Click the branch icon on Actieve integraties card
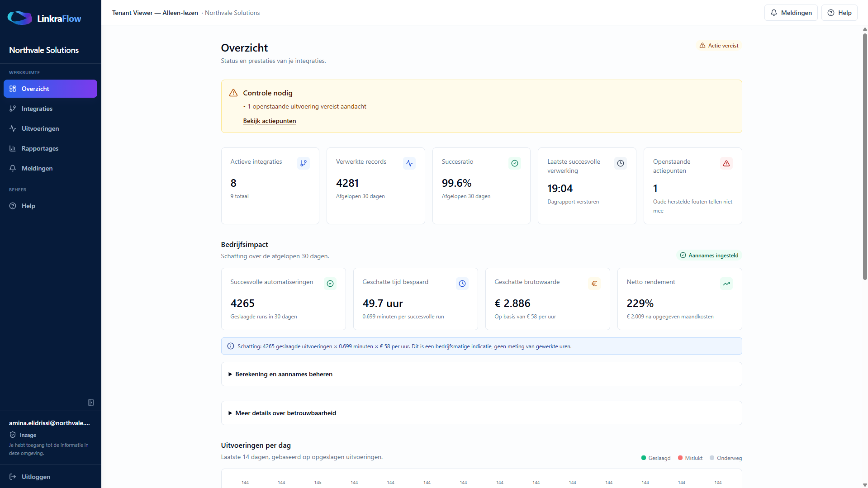This screenshot has height=488, width=868. point(304,163)
